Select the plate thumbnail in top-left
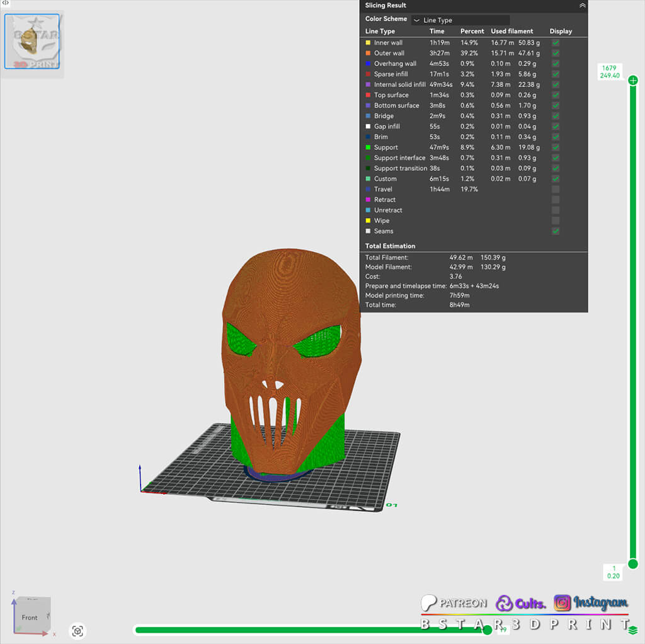 click(x=32, y=41)
